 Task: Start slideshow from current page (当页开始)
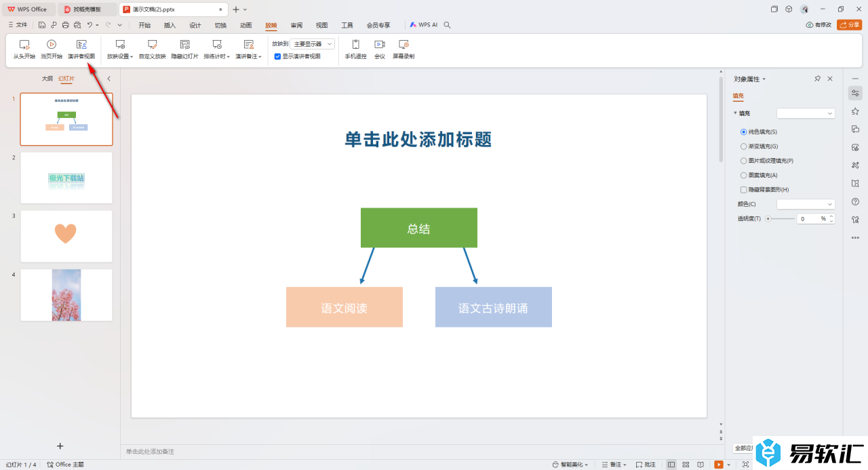(52, 50)
